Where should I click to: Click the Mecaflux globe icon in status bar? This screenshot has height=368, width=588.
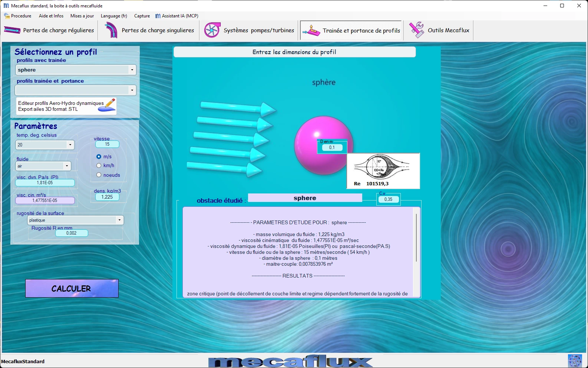(575, 361)
